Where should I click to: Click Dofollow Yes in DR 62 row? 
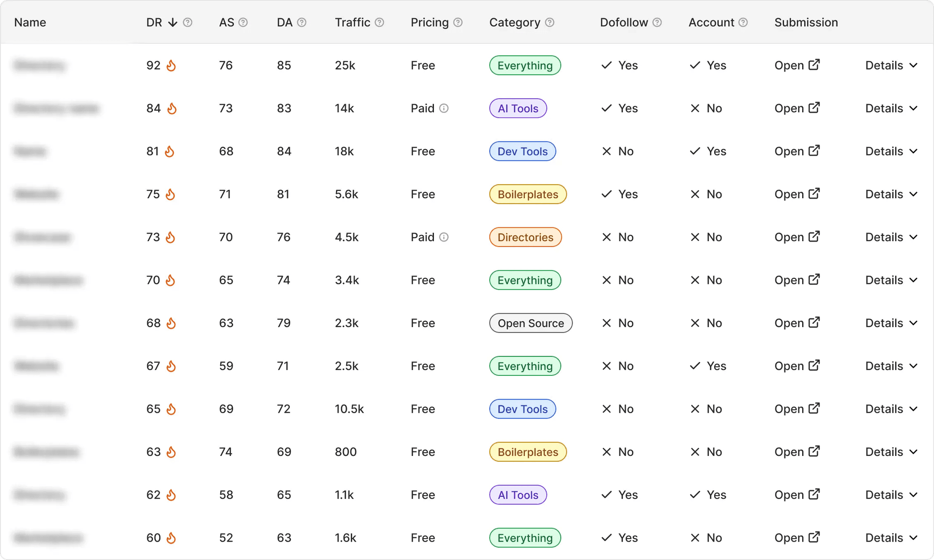pyautogui.click(x=619, y=494)
